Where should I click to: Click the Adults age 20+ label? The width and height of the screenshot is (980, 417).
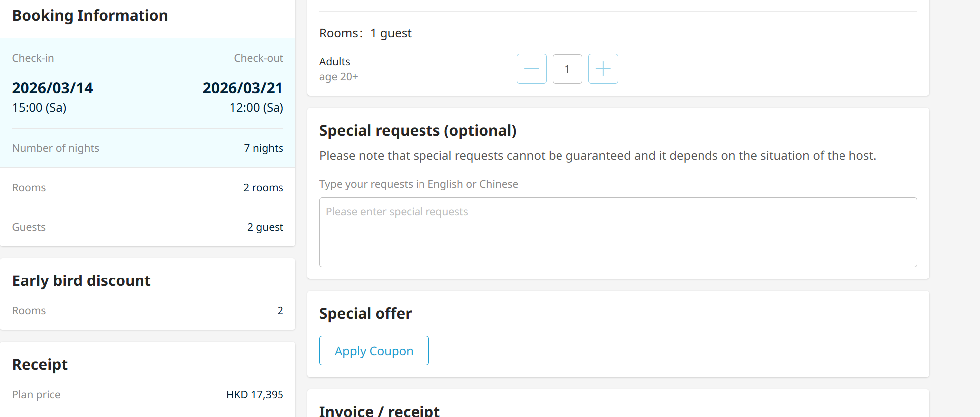tap(338, 69)
